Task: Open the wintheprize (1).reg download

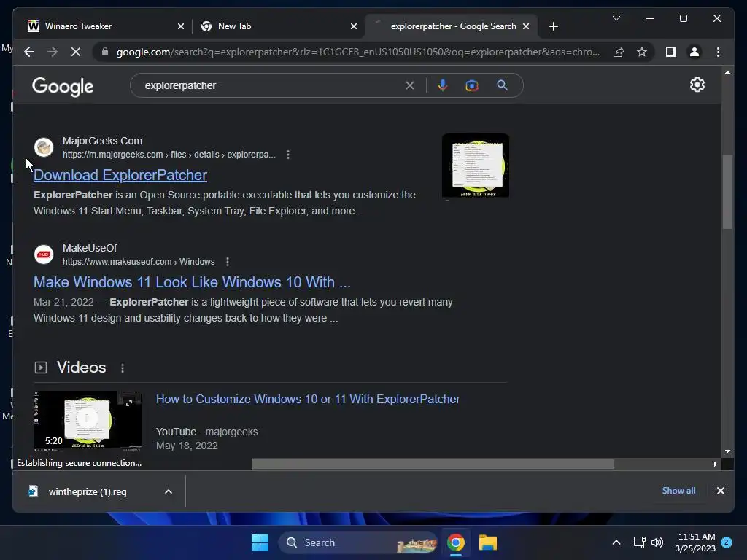Action: pyautogui.click(x=88, y=492)
